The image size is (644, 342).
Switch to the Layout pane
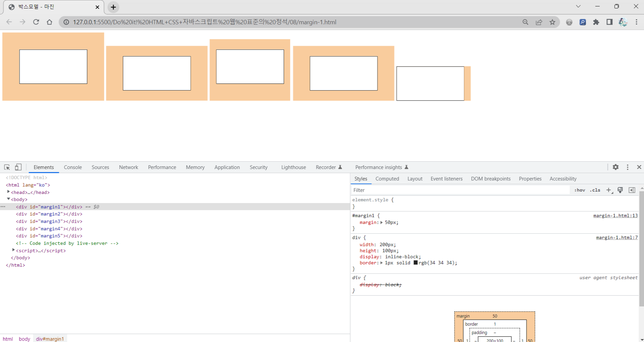415,179
